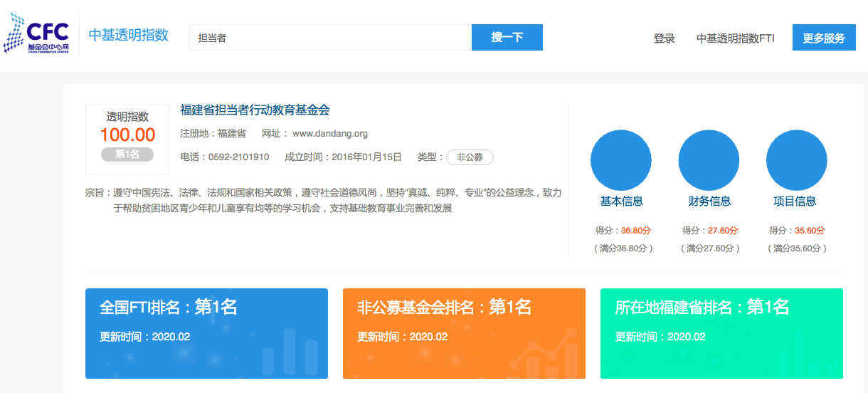Click the 非公募 type tag
Screen dimensions: 868x393
click(x=470, y=157)
